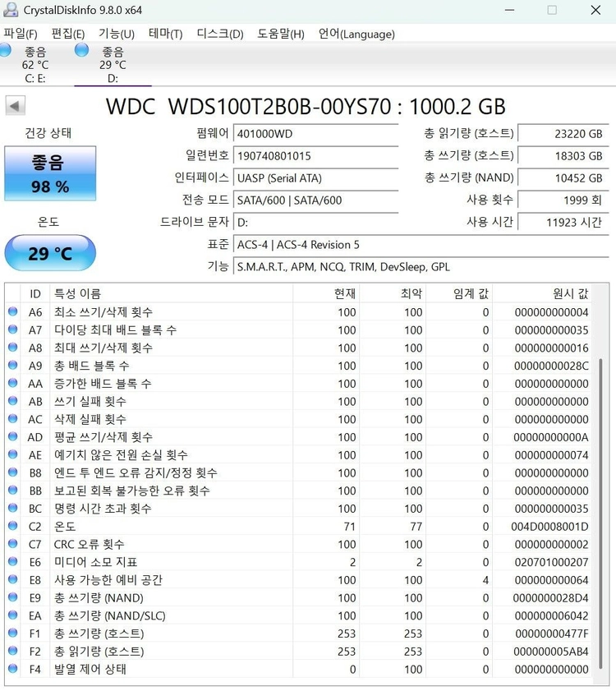Click raw value 020701000207 in 미디어 소모 지표 row

click(551, 562)
